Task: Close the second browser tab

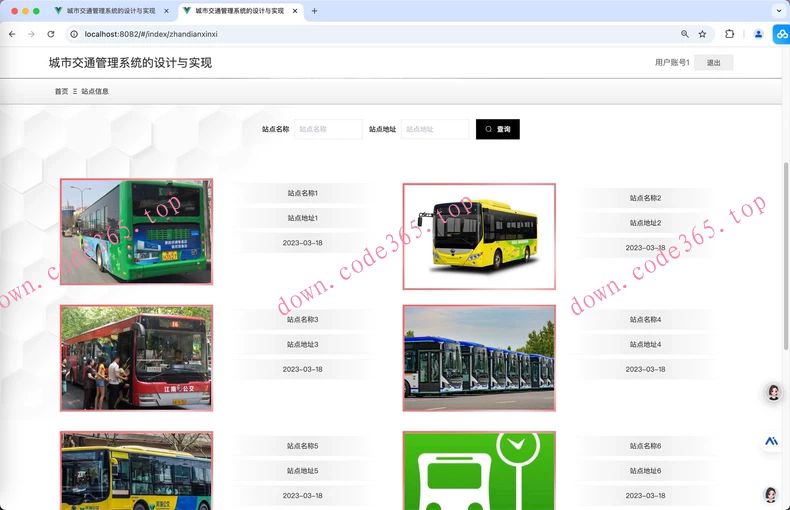Action: [295, 11]
